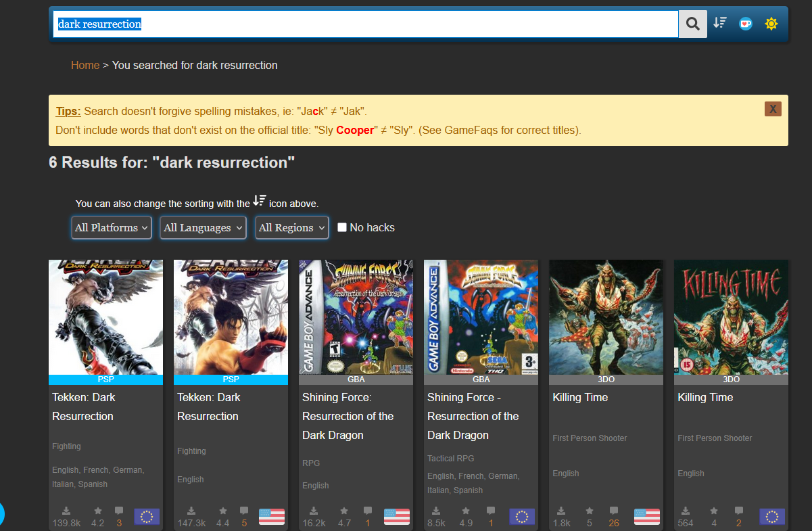Open Shining Force: Resurrection of the Dark Dragon RPG title

click(348, 416)
